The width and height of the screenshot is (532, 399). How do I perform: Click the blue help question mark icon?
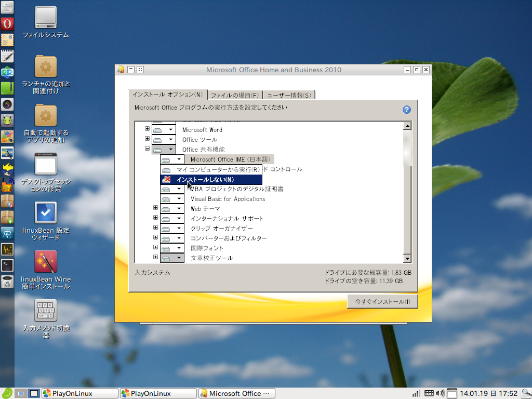406,110
